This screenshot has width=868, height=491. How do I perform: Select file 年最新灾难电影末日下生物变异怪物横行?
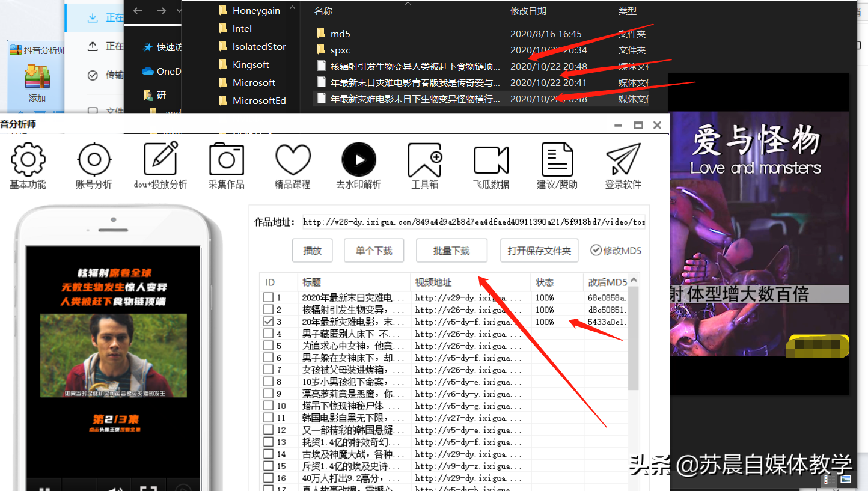415,99
